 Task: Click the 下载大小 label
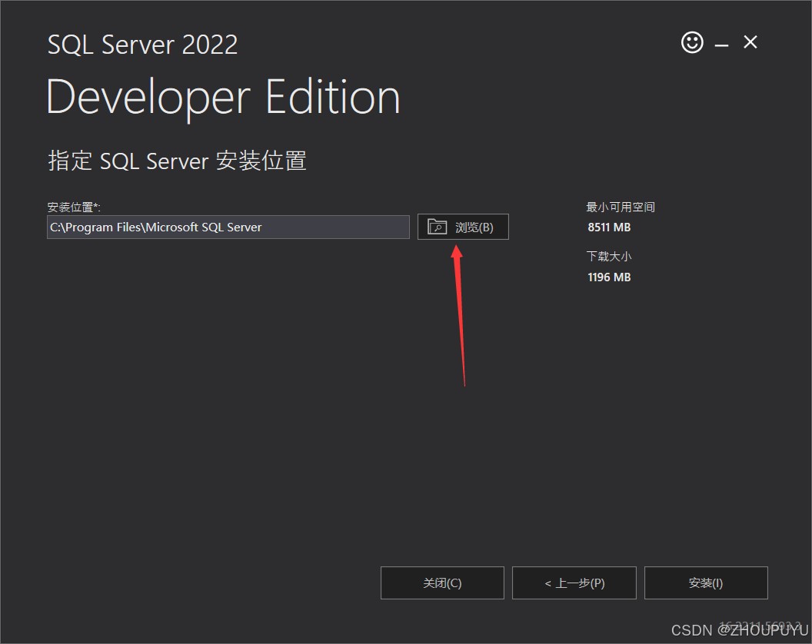(609, 257)
